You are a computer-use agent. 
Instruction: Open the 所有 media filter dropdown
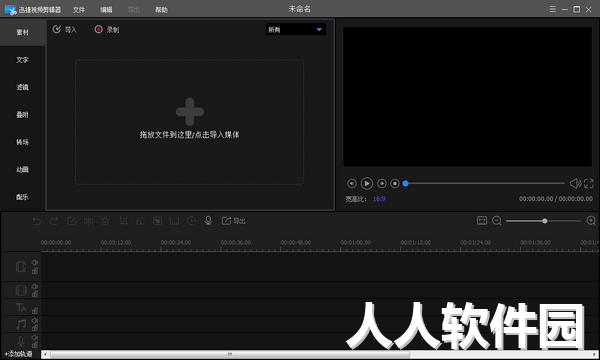tap(296, 29)
